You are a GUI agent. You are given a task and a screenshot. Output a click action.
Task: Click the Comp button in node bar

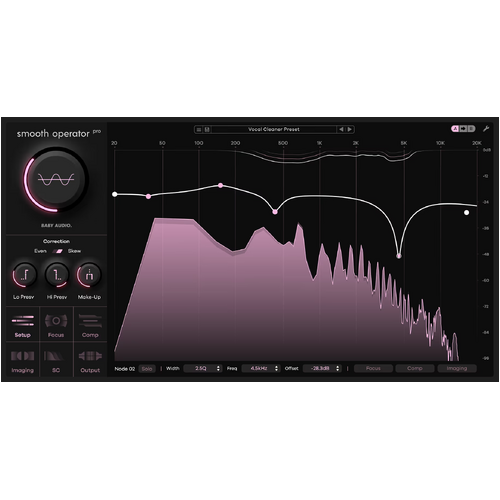tap(415, 368)
